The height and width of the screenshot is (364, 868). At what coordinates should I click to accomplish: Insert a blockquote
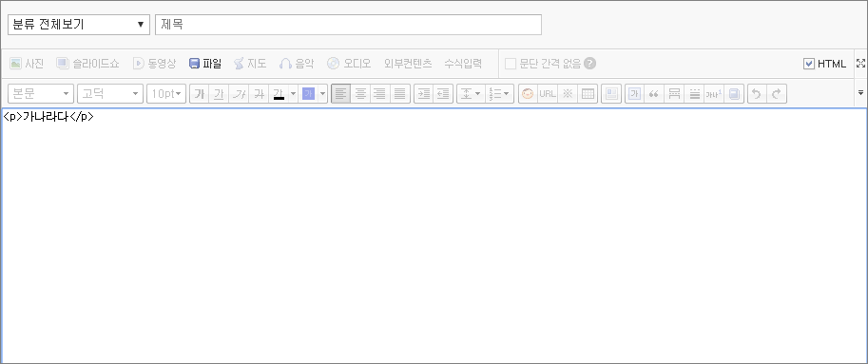654,93
